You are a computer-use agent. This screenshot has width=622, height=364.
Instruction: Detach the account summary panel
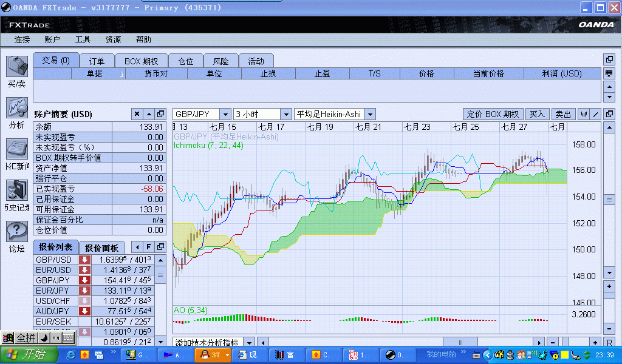pos(160,114)
